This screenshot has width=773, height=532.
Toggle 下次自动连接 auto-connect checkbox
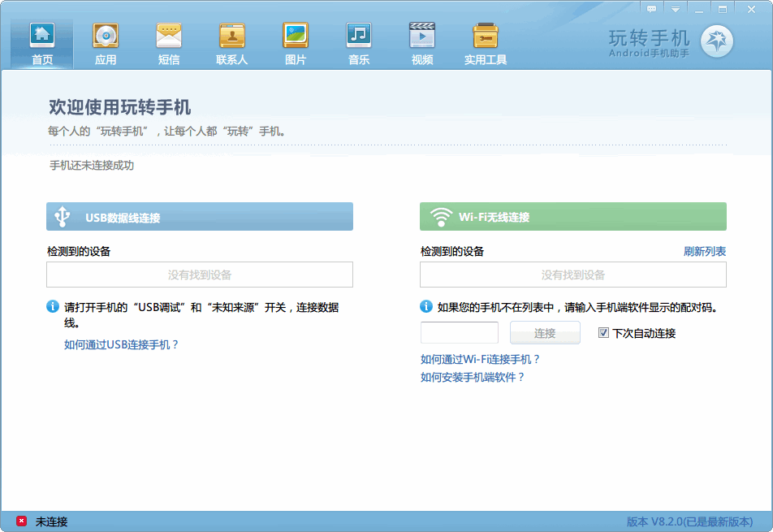pyautogui.click(x=603, y=333)
